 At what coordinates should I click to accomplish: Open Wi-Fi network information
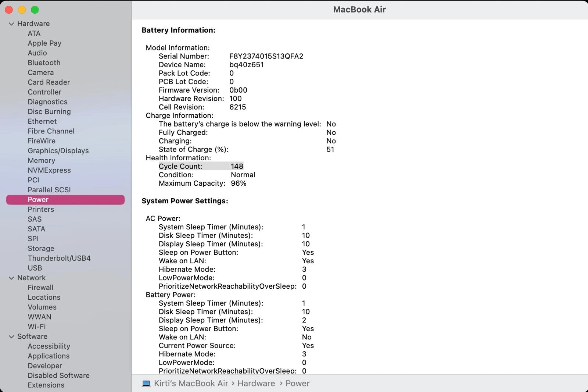click(37, 327)
